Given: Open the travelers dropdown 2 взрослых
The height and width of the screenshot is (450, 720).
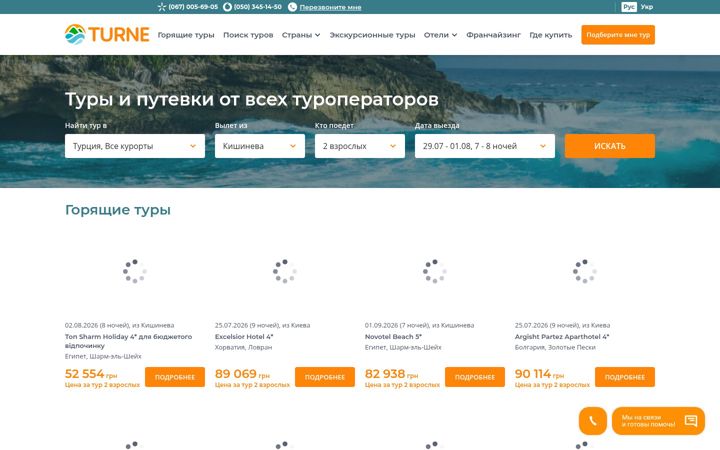Looking at the screenshot, I should point(360,146).
